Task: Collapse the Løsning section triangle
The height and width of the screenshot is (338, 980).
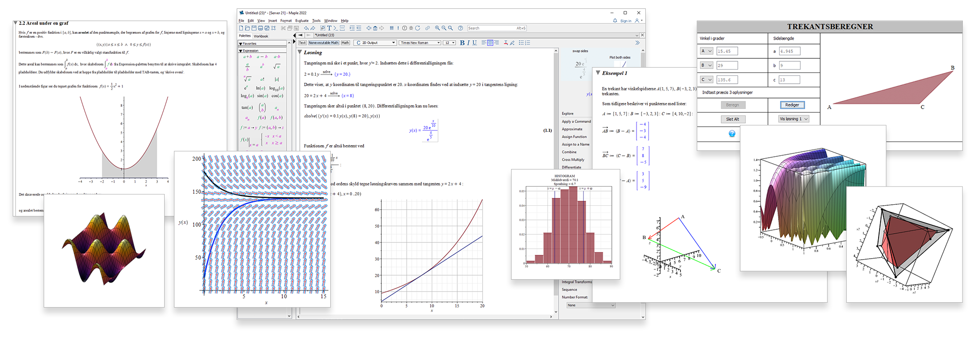Action: (299, 52)
